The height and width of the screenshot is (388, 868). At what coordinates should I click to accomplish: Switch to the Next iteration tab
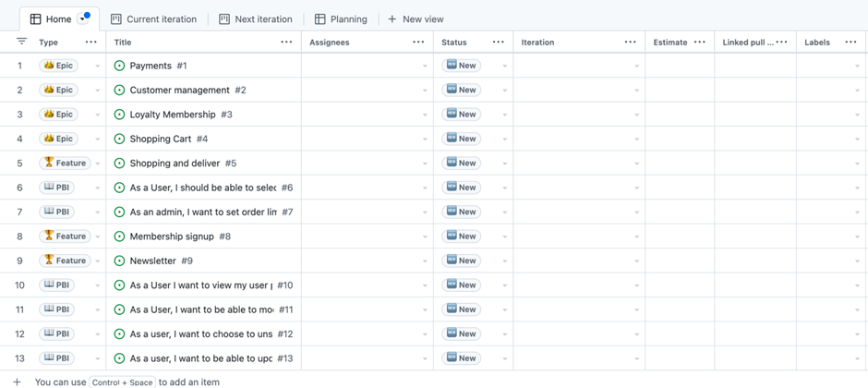point(256,18)
